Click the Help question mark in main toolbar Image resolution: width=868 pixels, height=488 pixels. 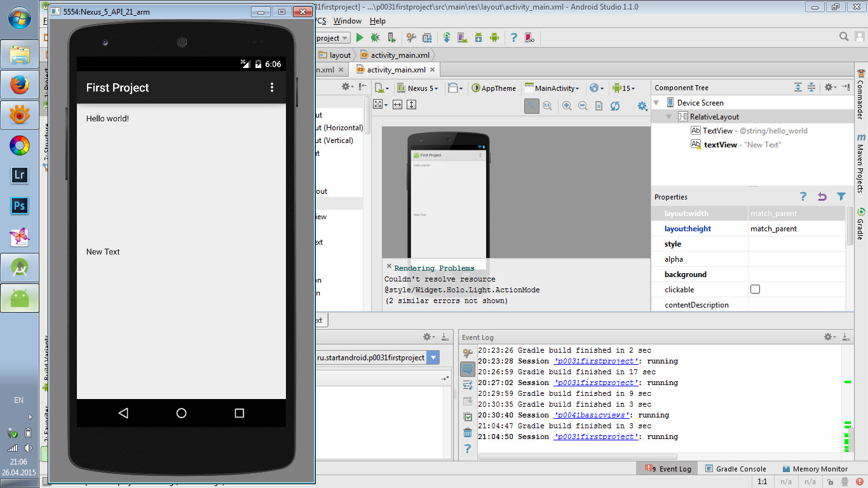(513, 38)
